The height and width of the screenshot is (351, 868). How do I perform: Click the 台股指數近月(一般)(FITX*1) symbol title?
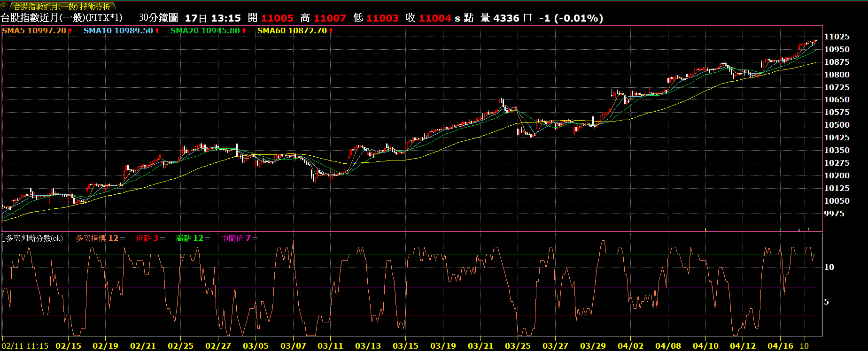(62, 18)
